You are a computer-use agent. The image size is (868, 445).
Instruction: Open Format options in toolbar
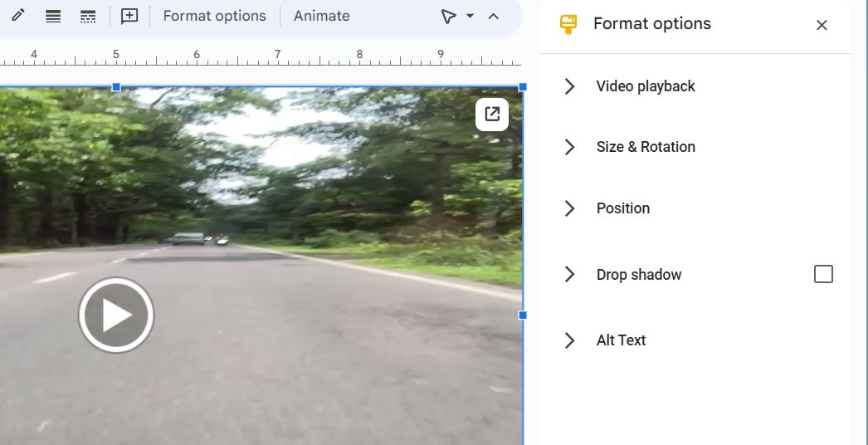(x=214, y=16)
